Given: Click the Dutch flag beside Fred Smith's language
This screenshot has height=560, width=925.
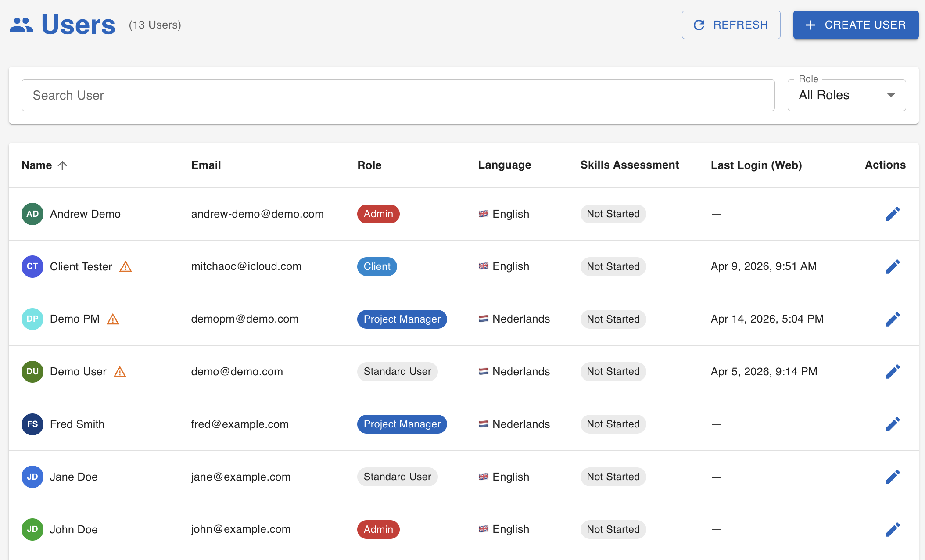Looking at the screenshot, I should pos(483,424).
